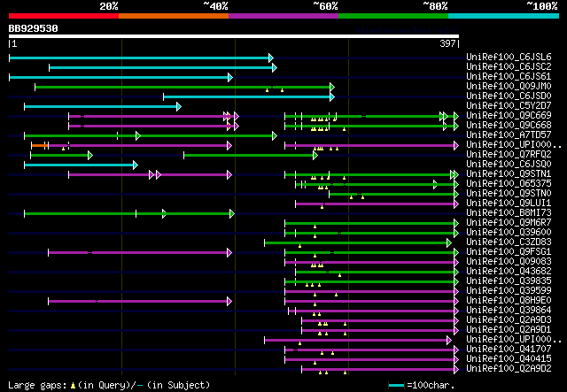Select the UniRef100_B8MI73 entry
Screen dimensions: 567x392
pos(509,212)
